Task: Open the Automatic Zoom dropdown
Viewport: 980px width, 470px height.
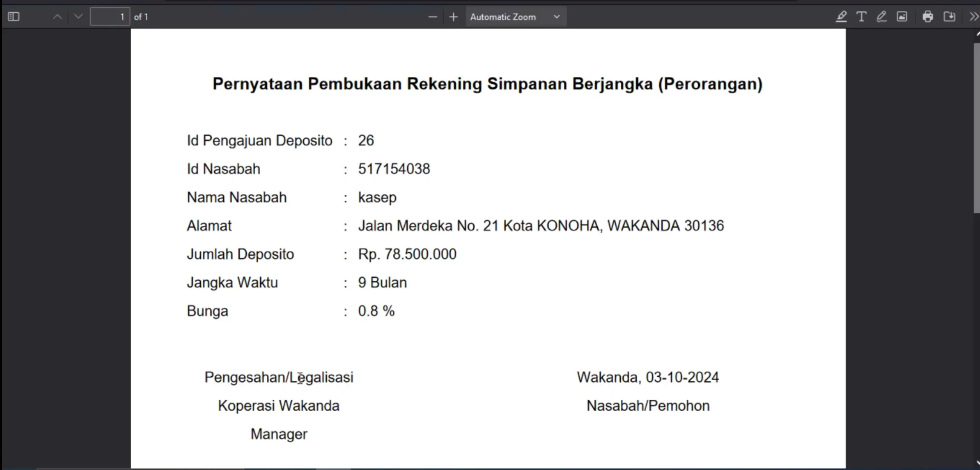Action: point(516,17)
